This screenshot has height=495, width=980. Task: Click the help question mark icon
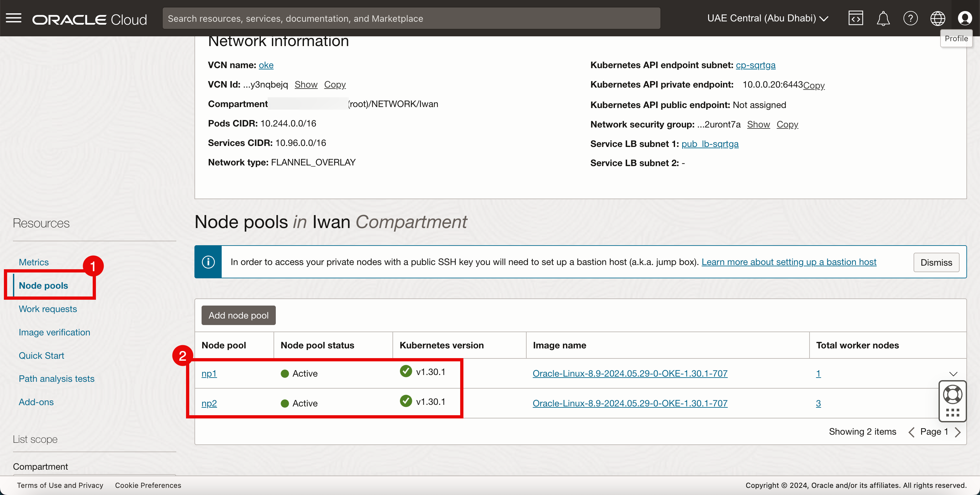point(910,18)
